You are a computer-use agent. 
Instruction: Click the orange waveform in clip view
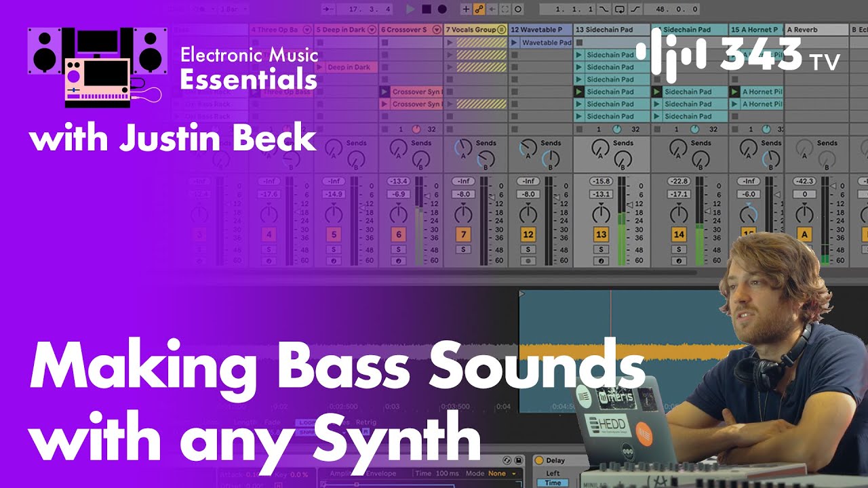coord(620,353)
